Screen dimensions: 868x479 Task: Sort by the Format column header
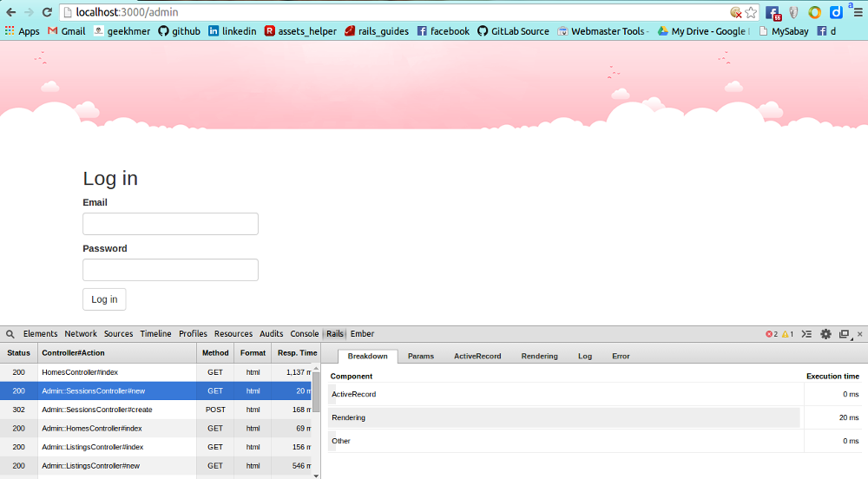pos(253,353)
